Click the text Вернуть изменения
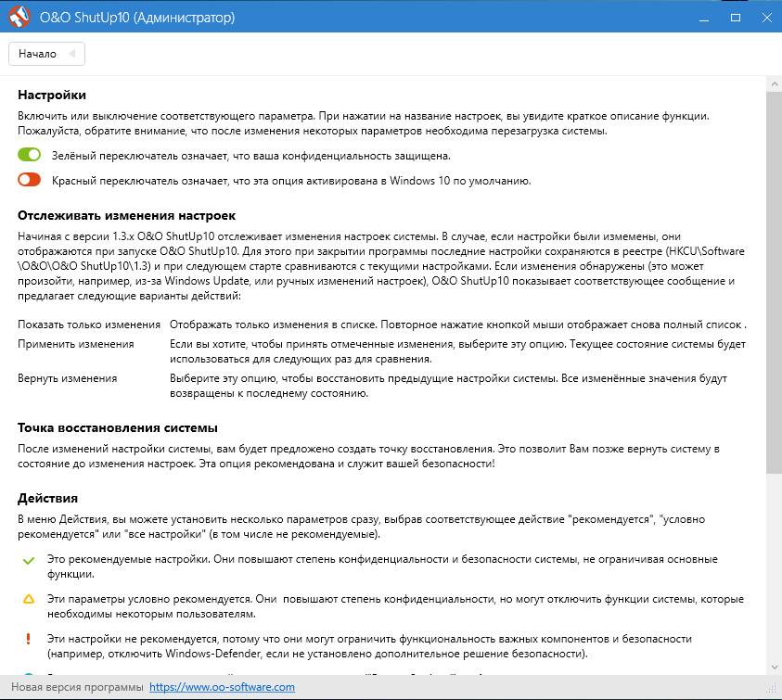This screenshot has height=700, width=782. [68, 378]
